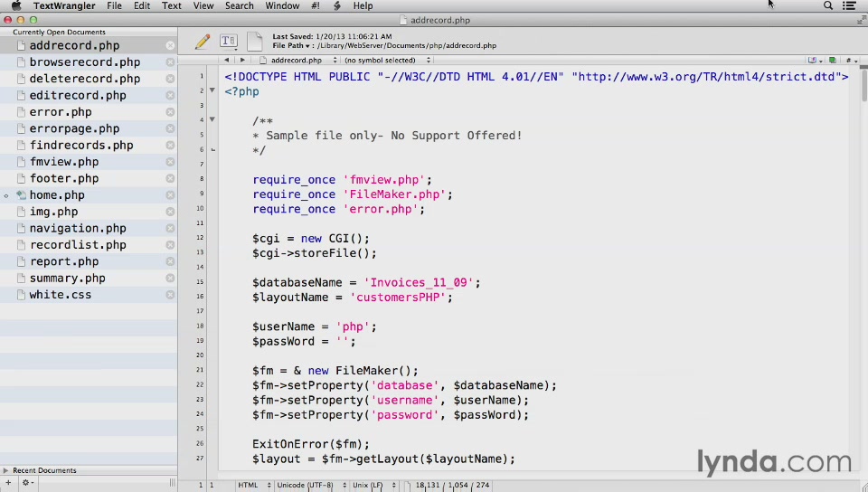868x492 pixels.
Task: Open the HTML language dropdown in status bar
Action: click(x=251, y=486)
